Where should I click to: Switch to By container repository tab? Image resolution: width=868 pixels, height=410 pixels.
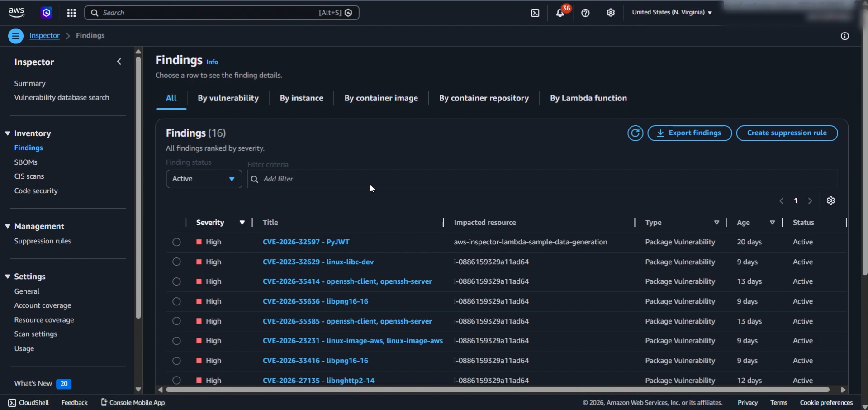click(x=484, y=98)
